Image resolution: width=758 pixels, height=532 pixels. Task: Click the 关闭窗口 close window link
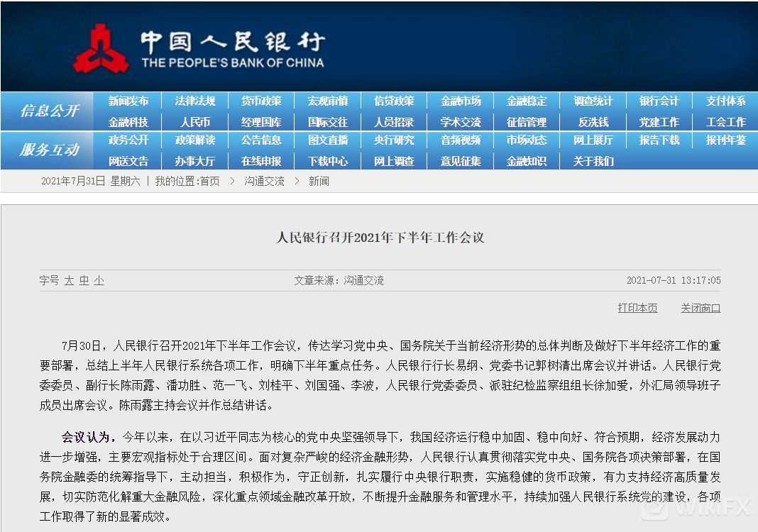(701, 308)
